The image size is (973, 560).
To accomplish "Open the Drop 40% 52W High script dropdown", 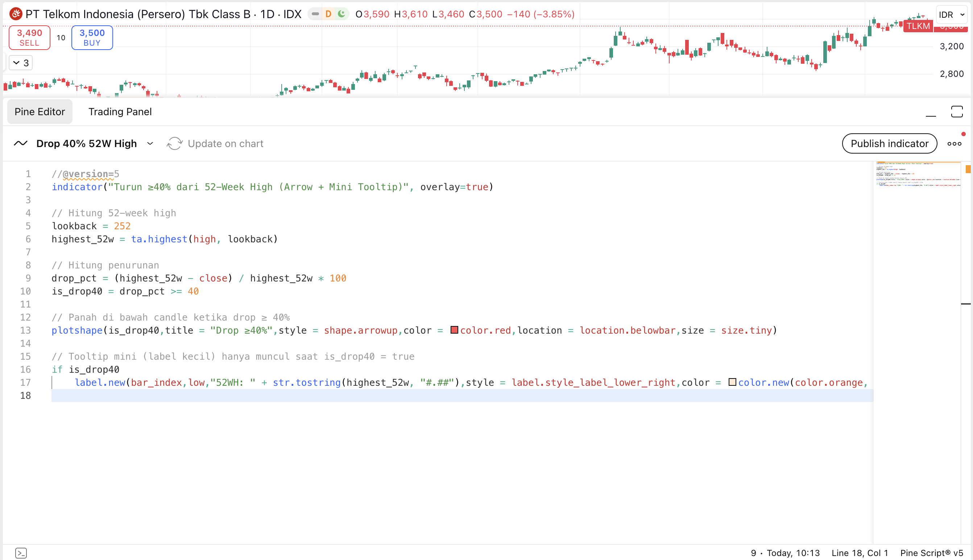I will [x=150, y=143].
